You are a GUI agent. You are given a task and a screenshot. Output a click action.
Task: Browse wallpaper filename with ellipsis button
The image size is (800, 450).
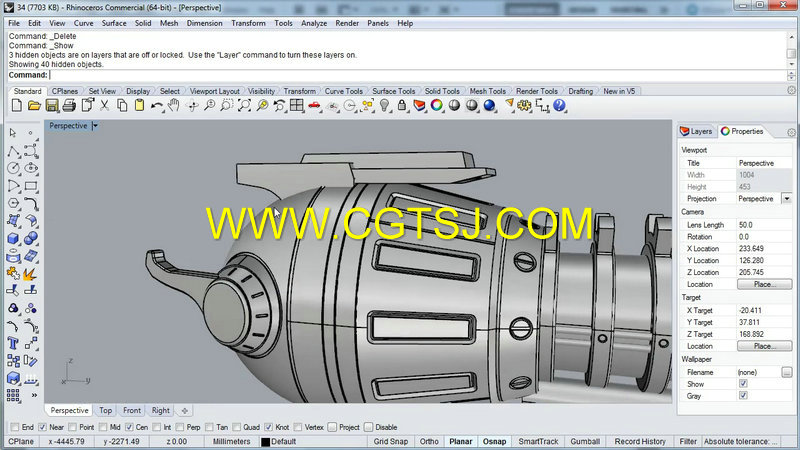pos(786,372)
